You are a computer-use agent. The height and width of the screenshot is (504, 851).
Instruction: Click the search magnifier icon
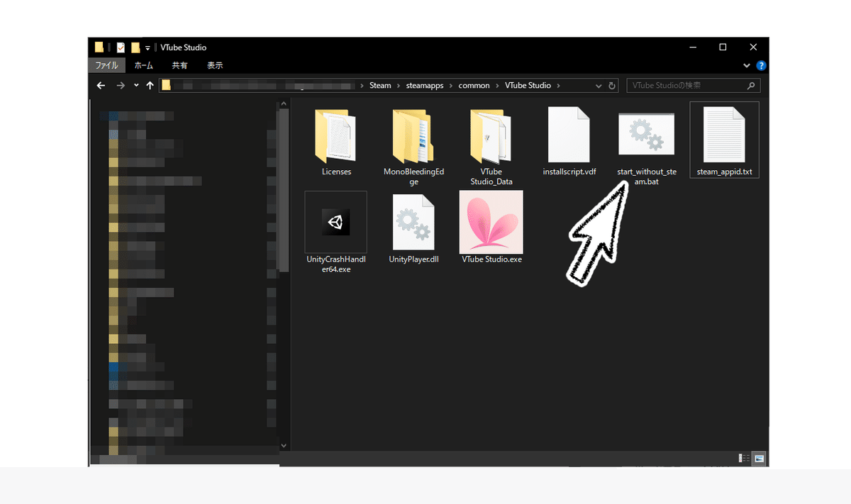point(751,86)
